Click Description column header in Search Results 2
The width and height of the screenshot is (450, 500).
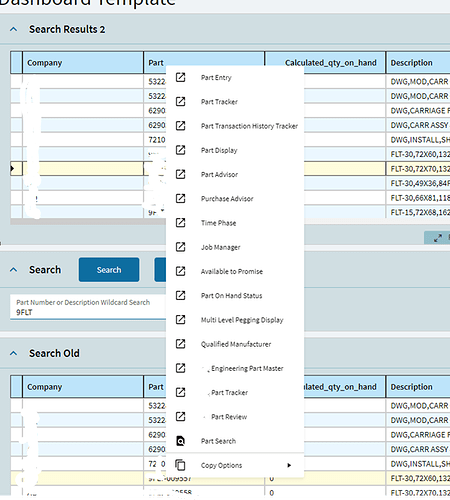[x=418, y=63]
